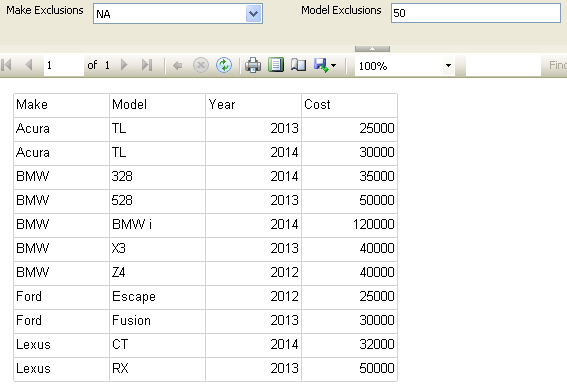Click the back to parent report arrow
The width and height of the screenshot is (567, 387).
point(178,65)
